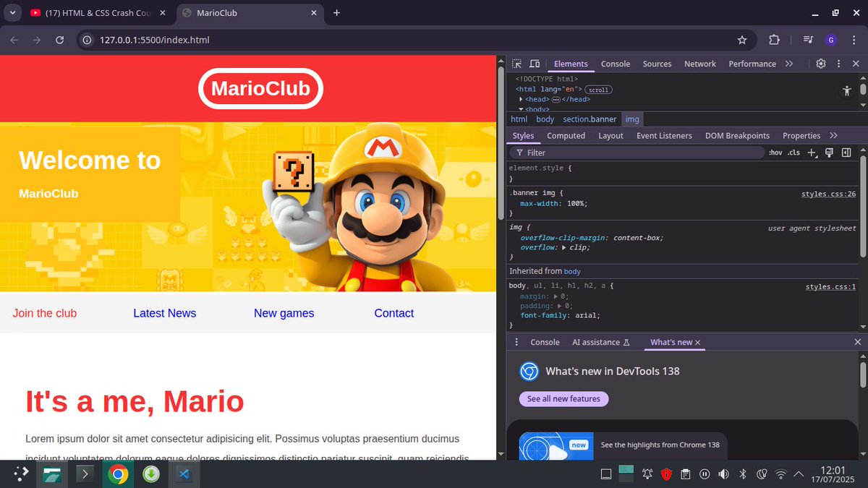Open the DOM Breakpoints tab
The height and width of the screenshot is (488, 868).
(x=737, y=135)
